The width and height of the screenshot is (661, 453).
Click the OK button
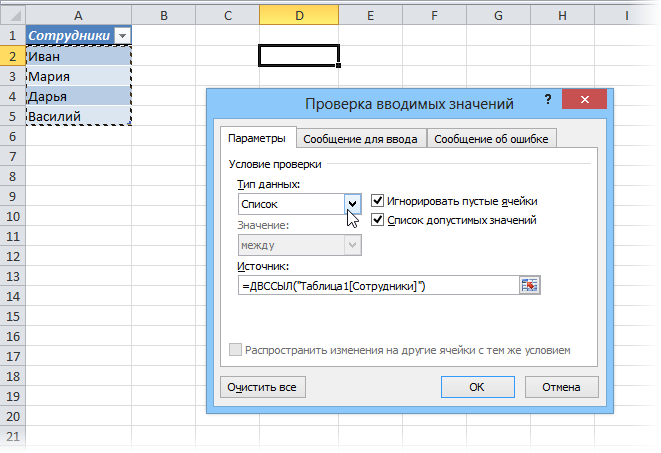click(478, 387)
